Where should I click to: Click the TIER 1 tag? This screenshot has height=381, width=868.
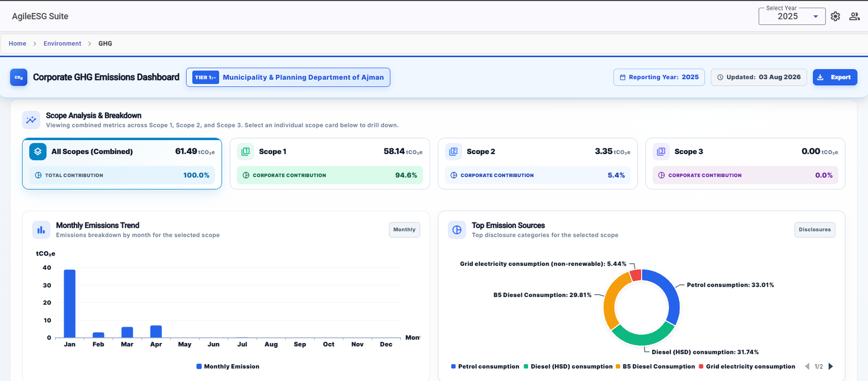click(x=206, y=78)
